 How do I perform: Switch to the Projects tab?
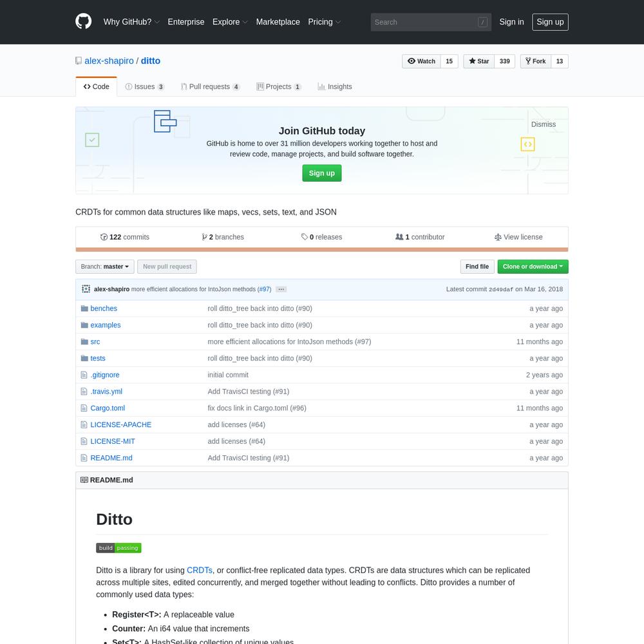click(279, 87)
